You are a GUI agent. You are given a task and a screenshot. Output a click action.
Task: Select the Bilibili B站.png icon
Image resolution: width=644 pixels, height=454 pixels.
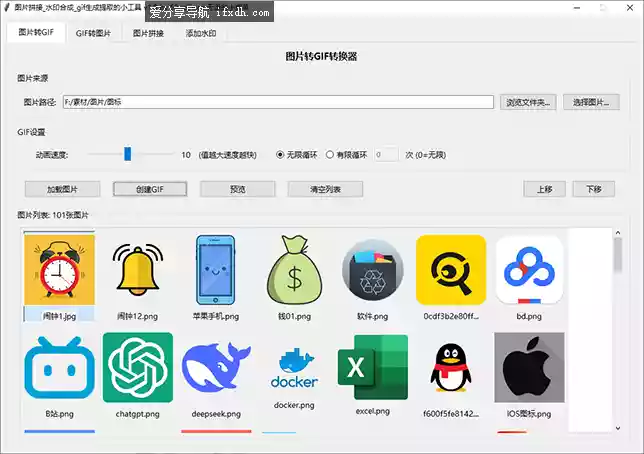(x=60, y=367)
